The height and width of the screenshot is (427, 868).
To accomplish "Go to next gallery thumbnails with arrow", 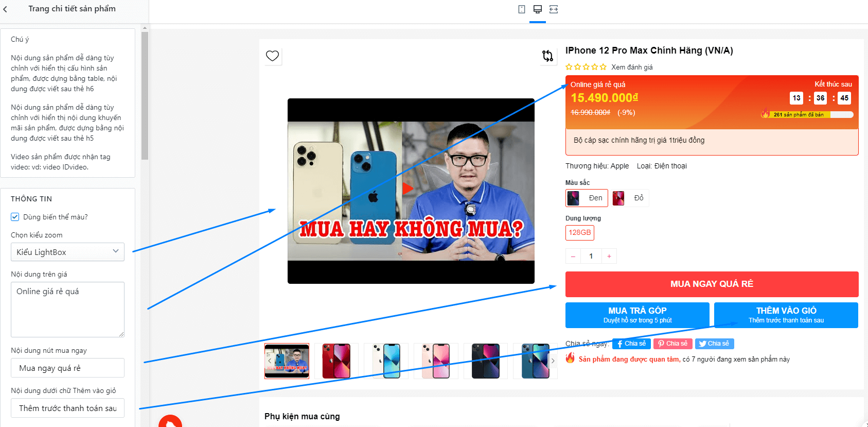I will click(x=553, y=361).
